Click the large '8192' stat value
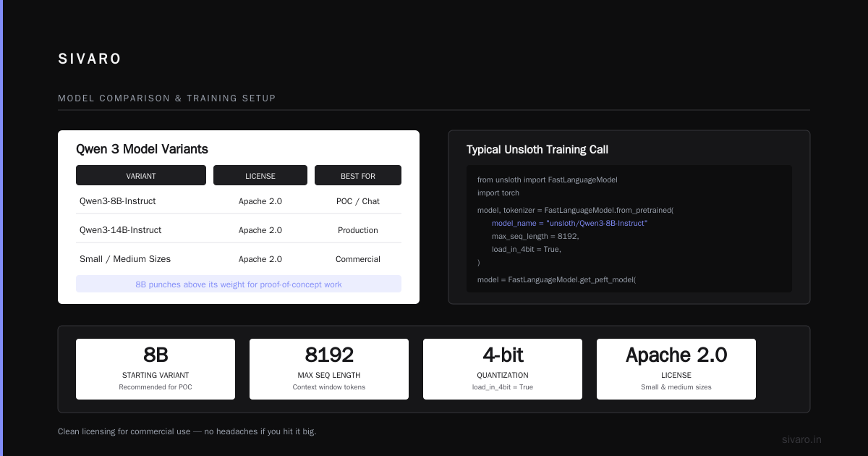 click(329, 355)
